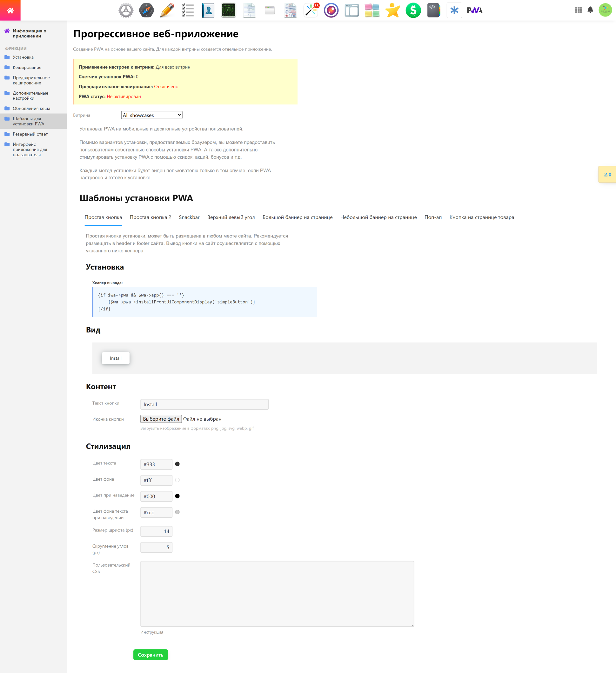Screen dimensions: 616x673
Task: Click the #333 text color swatch
Action: 177,464
